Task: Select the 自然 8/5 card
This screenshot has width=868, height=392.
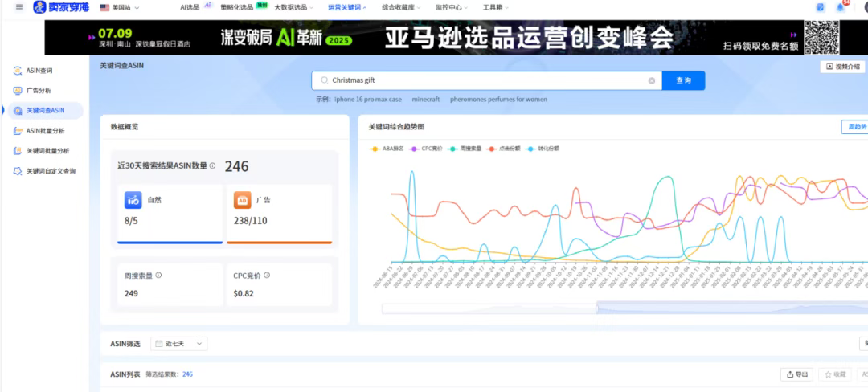Action: (x=170, y=214)
